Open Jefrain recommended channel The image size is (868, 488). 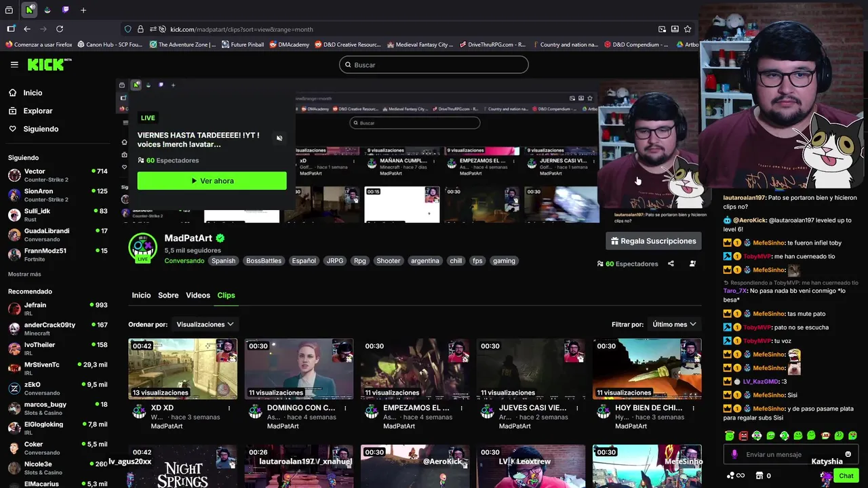click(x=58, y=308)
